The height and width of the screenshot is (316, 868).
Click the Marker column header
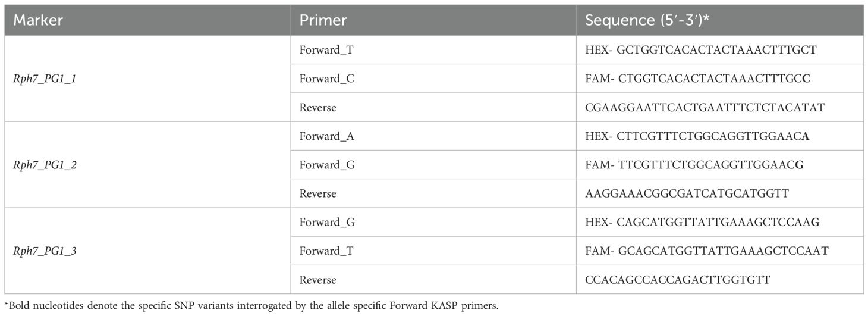tap(38, 20)
